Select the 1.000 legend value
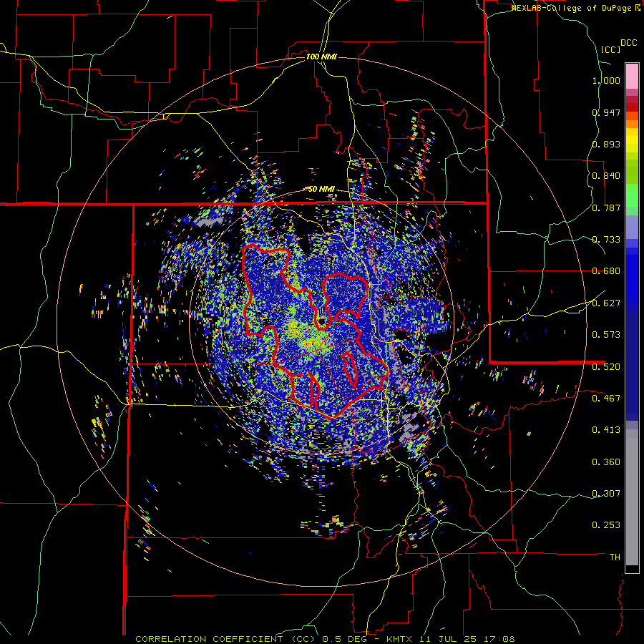Viewport: 644px width, 644px height. (606, 80)
